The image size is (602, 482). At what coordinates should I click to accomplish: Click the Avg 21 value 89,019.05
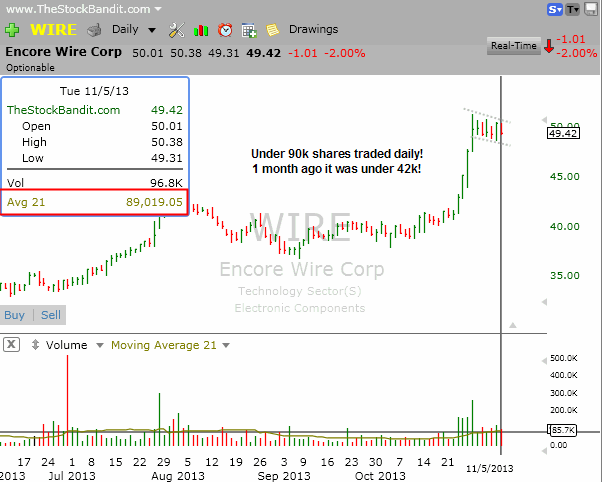click(154, 202)
